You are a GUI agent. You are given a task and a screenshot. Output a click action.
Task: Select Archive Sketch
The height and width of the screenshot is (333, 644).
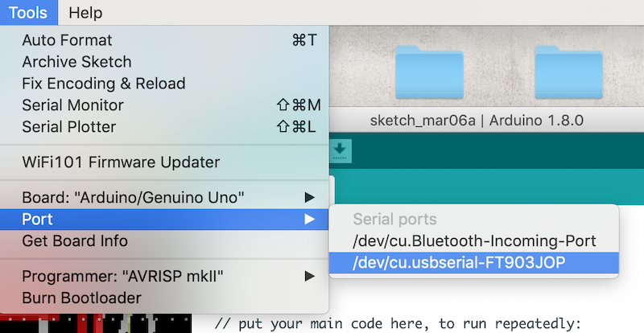(x=164, y=62)
